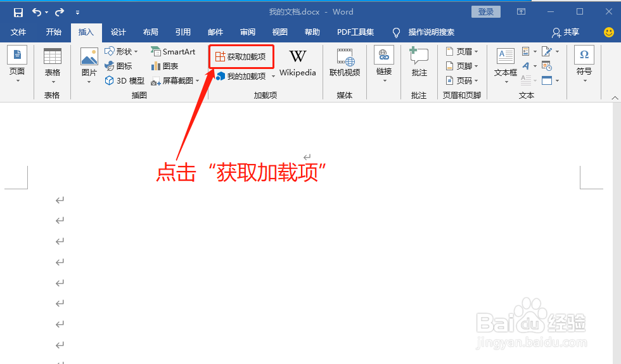Open the 屏幕截图 screenshot dropdown
The width and height of the screenshot is (621, 364).
[175, 81]
